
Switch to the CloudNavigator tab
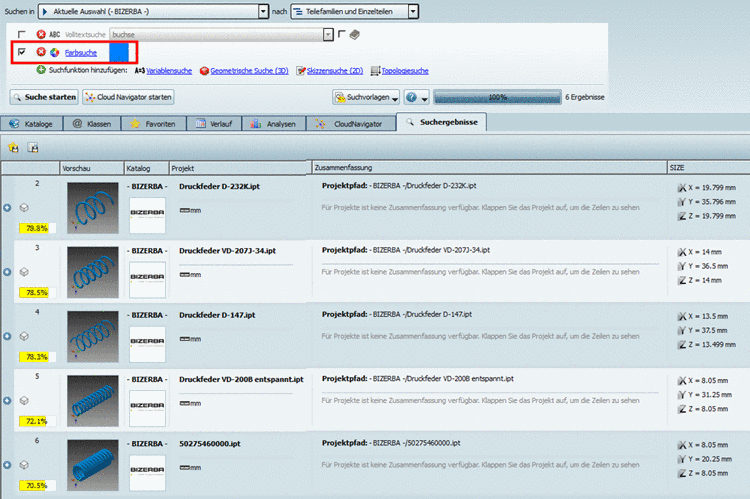pos(351,123)
